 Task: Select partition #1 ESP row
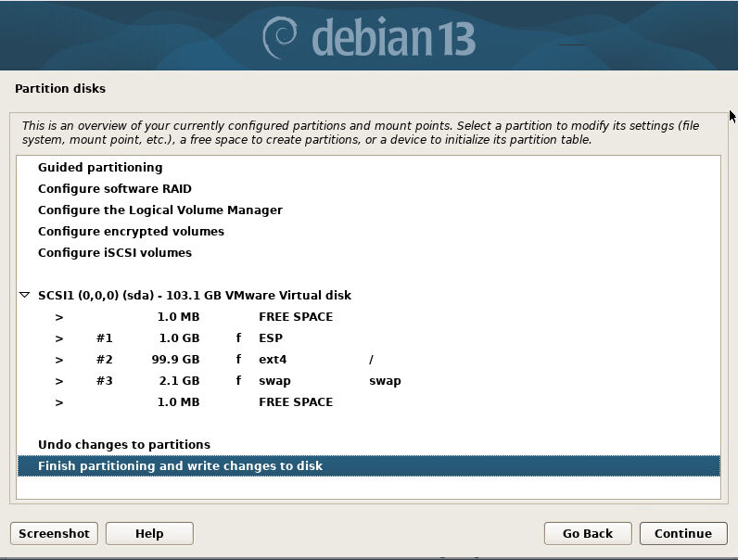(368, 337)
